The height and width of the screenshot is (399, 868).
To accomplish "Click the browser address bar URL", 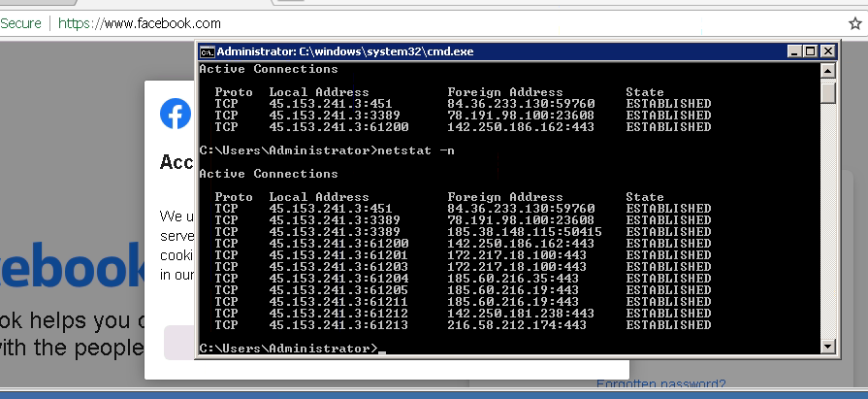I will pyautogui.click(x=140, y=23).
